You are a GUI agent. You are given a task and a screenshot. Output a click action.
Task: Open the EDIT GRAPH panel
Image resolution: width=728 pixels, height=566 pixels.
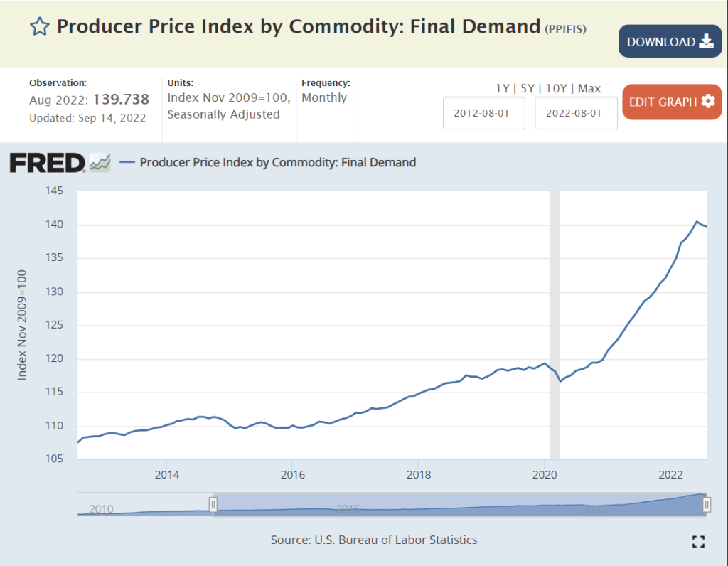coord(671,102)
